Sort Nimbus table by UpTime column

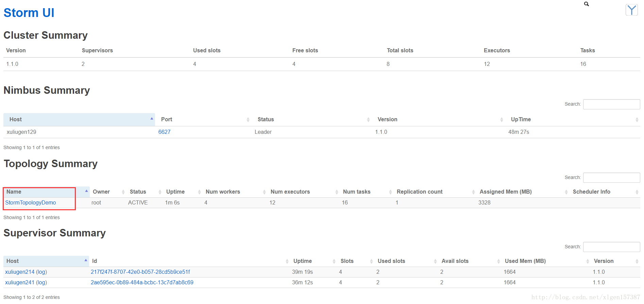521,120
